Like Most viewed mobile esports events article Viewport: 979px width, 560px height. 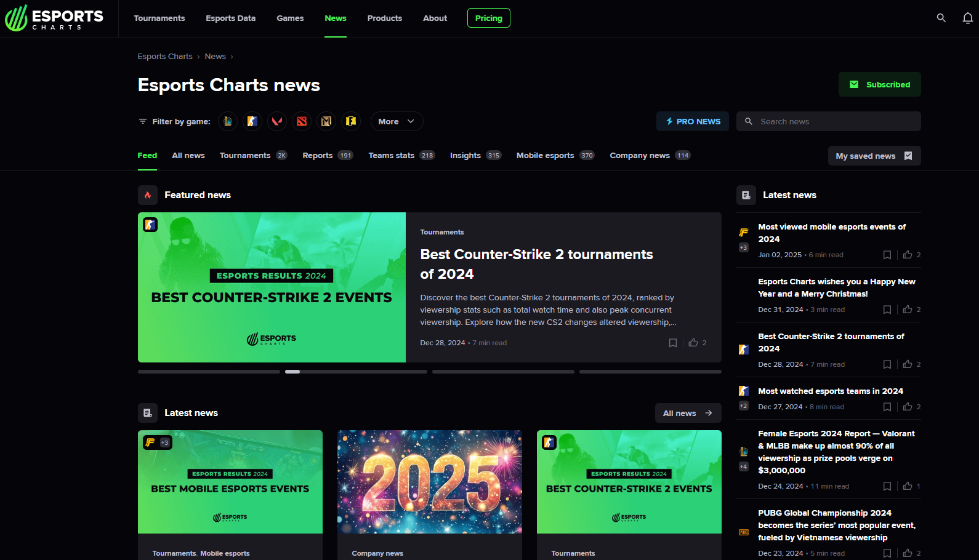click(908, 255)
